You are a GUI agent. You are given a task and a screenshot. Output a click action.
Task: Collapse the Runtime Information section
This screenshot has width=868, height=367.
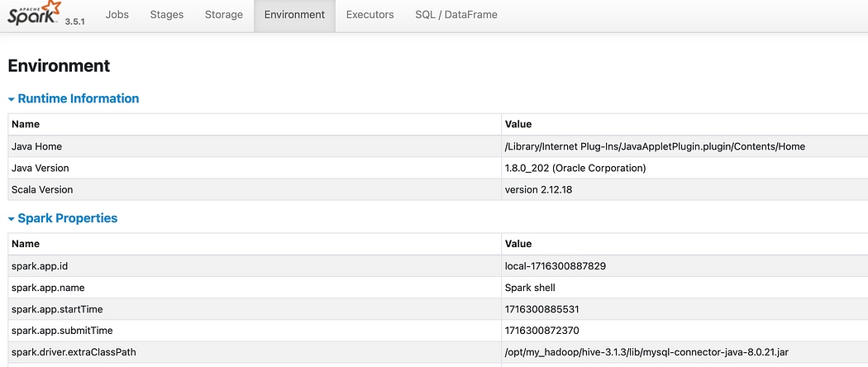tap(79, 98)
